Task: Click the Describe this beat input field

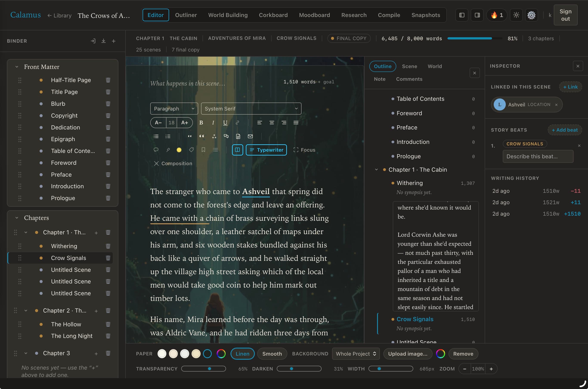Action: point(538,157)
